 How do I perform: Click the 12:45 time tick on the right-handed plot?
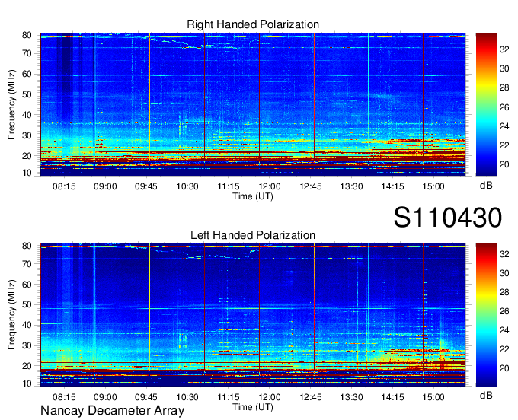(311, 186)
